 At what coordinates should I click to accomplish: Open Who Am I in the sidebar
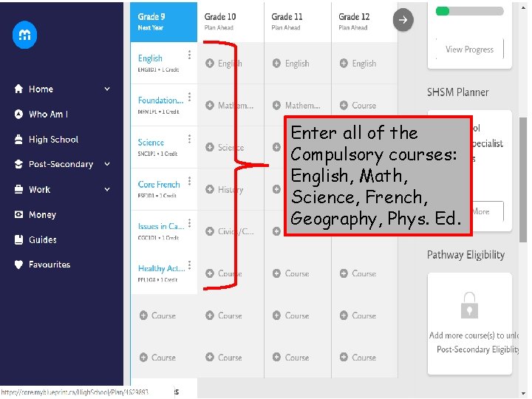click(48, 115)
